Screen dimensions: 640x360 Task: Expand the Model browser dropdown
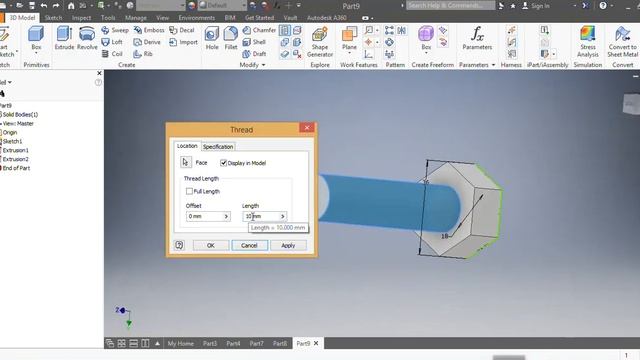[9, 82]
